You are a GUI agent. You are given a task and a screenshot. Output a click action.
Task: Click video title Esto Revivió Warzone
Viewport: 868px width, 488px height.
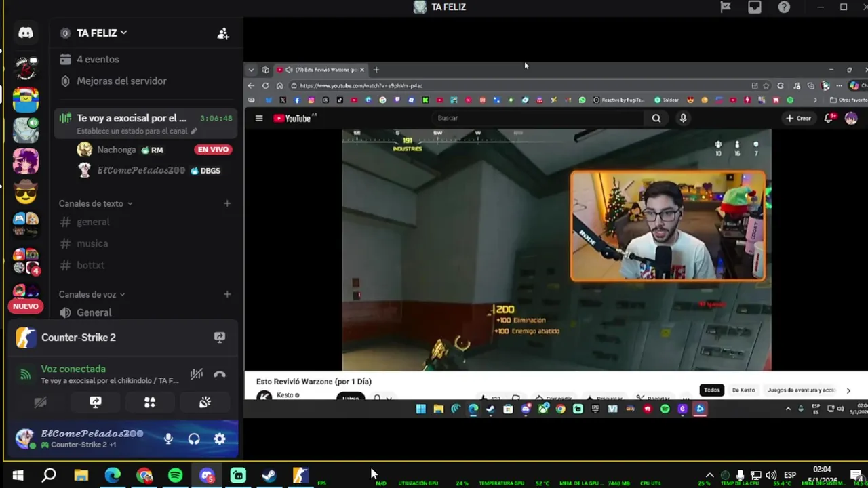point(314,382)
